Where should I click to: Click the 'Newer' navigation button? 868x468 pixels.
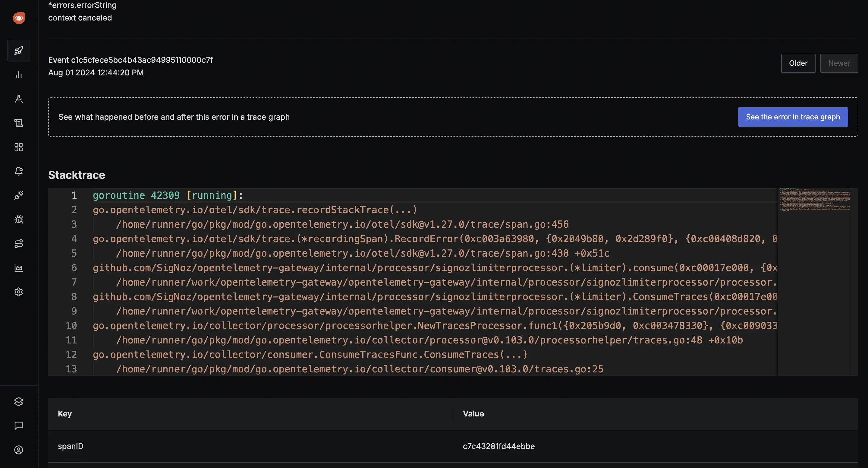click(x=839, y=63)
